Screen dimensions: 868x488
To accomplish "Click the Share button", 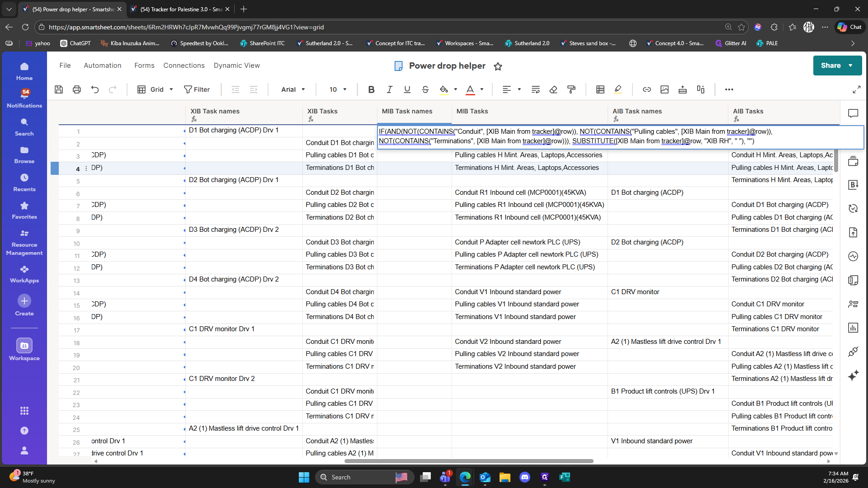I will coord(831,66).
